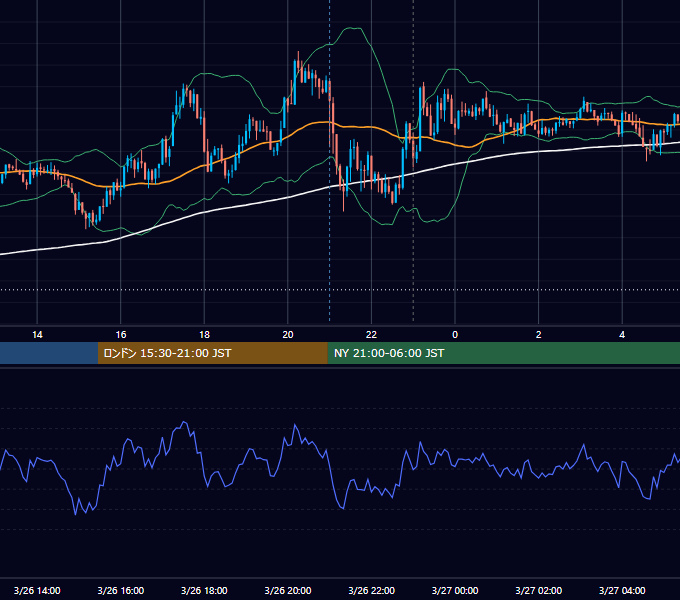Click the 3/26 22:00 date label
The width and height of the screenshot is (680, 600).
click(x=372, y=590)
